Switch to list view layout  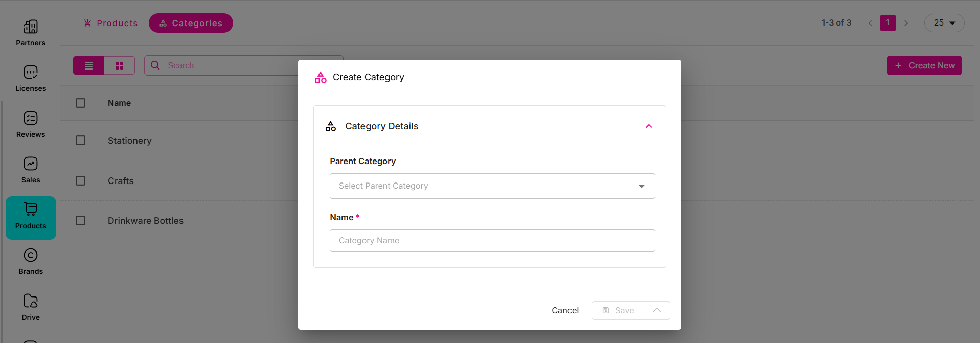coord(88,65)
